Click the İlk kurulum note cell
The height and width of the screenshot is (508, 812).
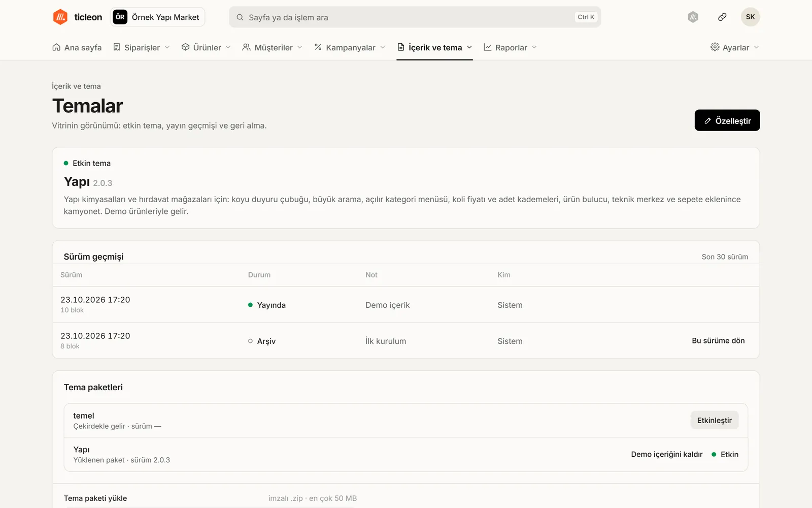(x=386, y=341)
